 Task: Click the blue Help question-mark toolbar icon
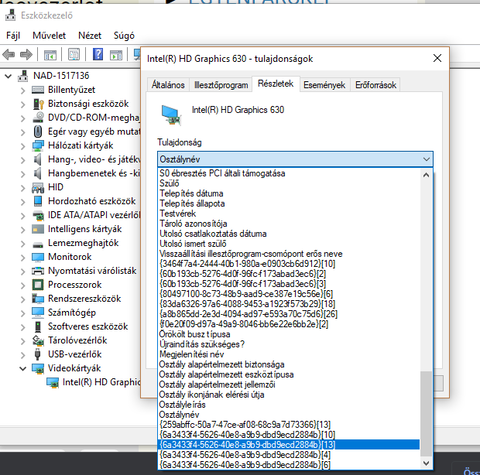[x=98, y=54]
